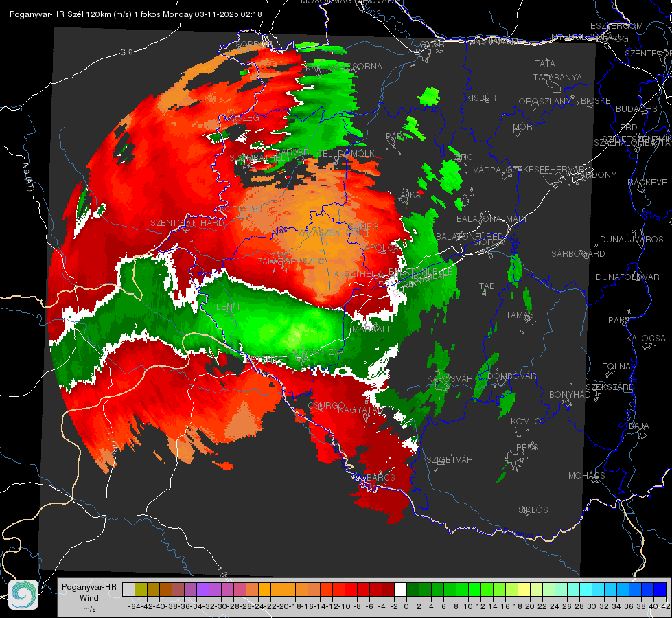Select the dark green swatch right of 0
Image resolution: width=672 pixels, height=618 pixels.
pos(413,589)
